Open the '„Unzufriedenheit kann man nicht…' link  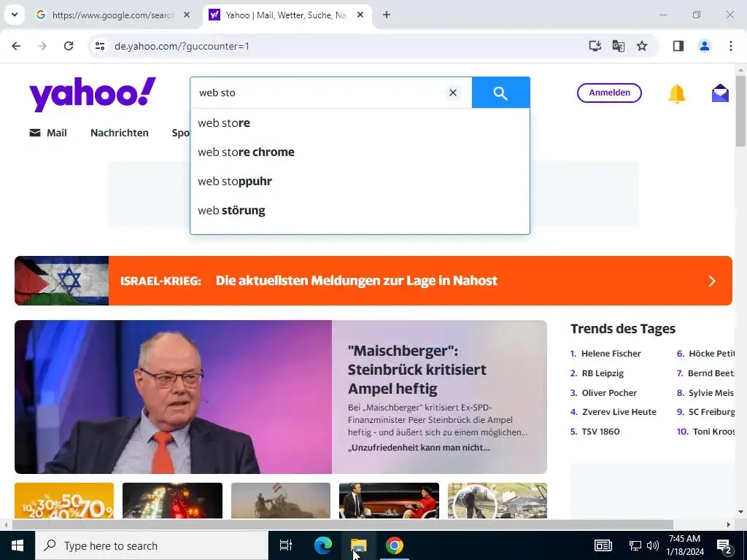(x=419, y=448)
